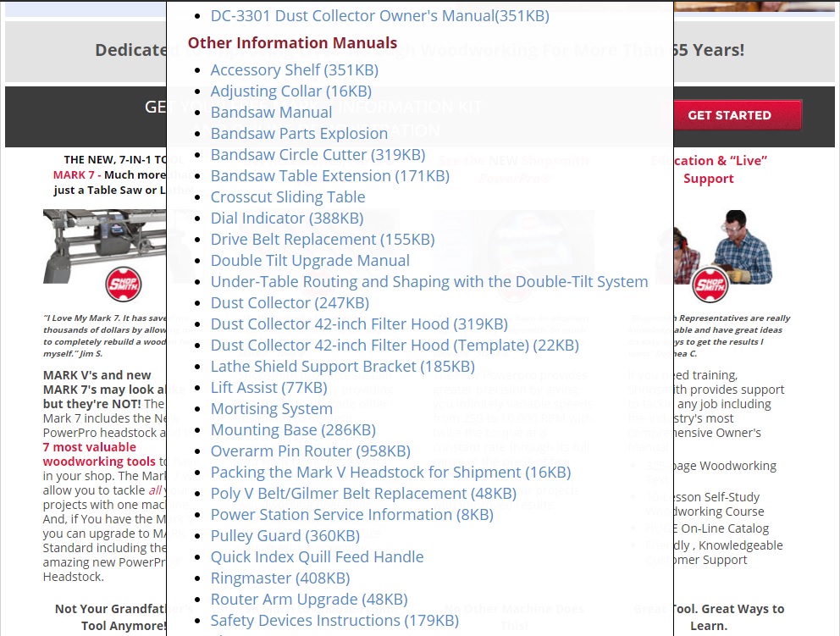Open the Overarm Pin Router manual
This screenshot has width=840, height=636.
click(310, 451)
